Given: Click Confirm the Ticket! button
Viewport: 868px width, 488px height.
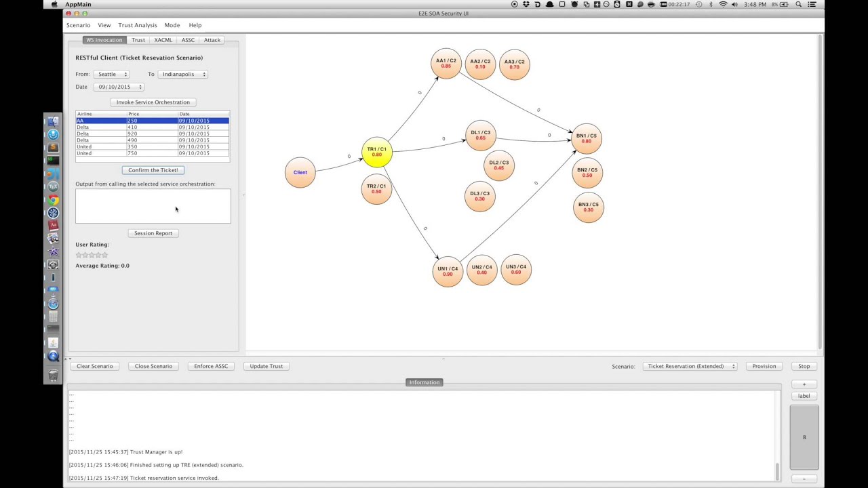Looking at the screenshot, I should (x=153, y=170).
